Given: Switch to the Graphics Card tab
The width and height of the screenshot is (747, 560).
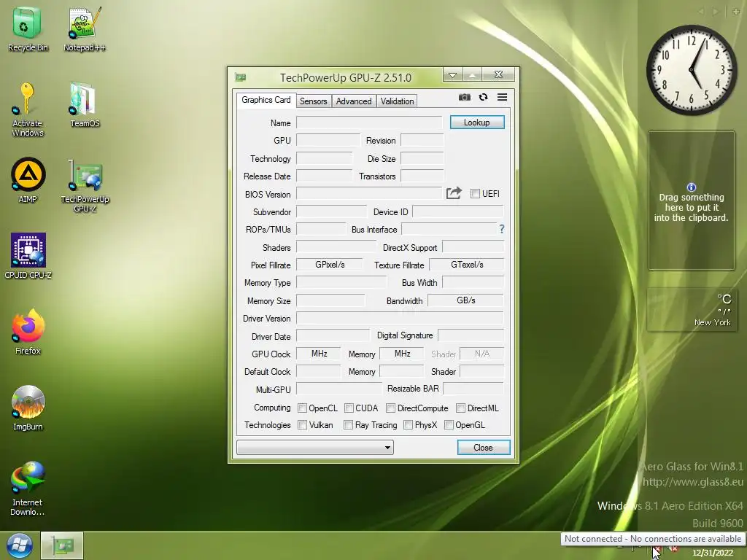Looking at the screenshot, I should [266, 100].
